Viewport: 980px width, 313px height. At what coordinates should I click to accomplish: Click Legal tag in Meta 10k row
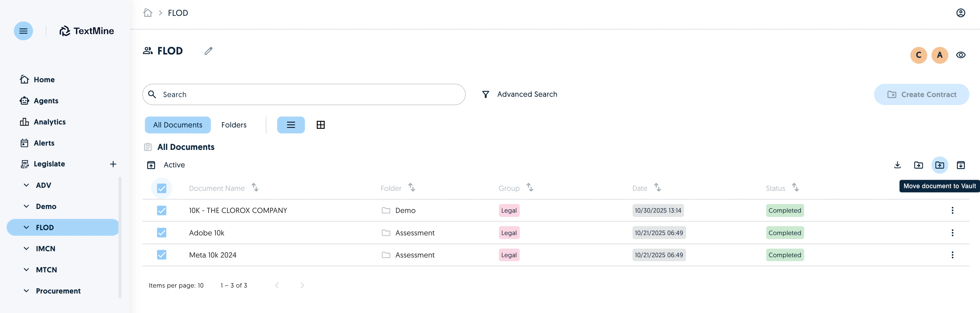point(508,255)
